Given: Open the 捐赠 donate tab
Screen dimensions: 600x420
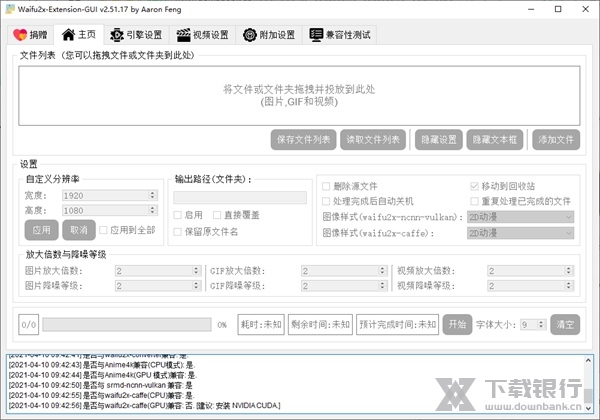Looking at the screenshot, I should point(30,35).
